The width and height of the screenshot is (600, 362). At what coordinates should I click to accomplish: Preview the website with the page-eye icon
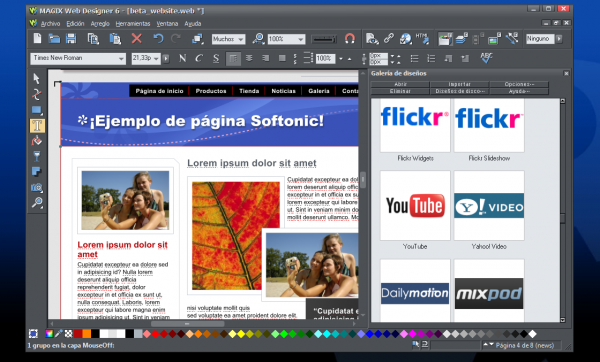point(372,39)
